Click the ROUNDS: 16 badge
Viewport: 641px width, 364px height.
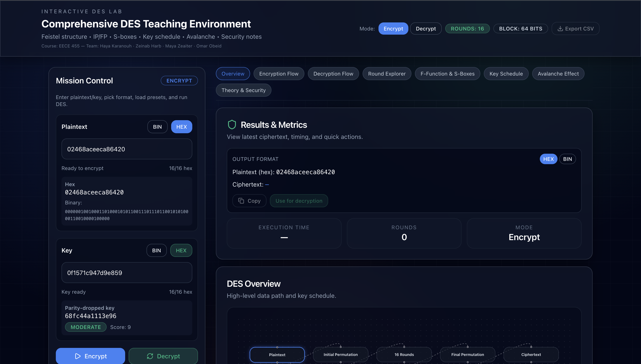click(467, 29)
